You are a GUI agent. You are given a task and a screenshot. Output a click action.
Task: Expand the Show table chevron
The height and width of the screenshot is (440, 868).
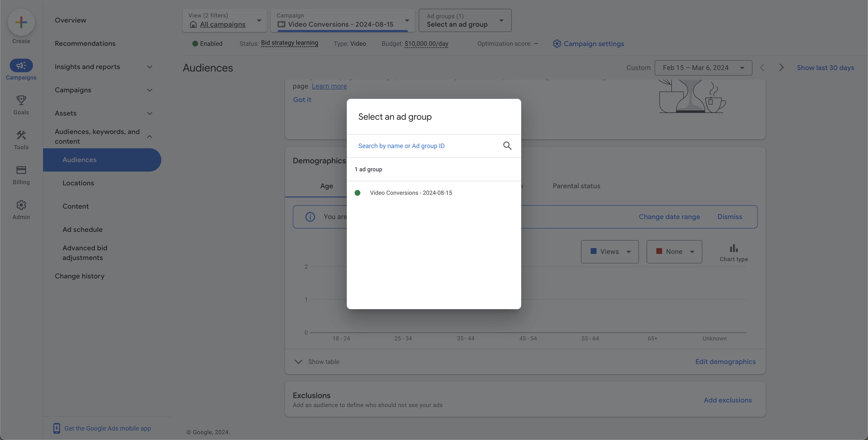[x=298, y=362]
